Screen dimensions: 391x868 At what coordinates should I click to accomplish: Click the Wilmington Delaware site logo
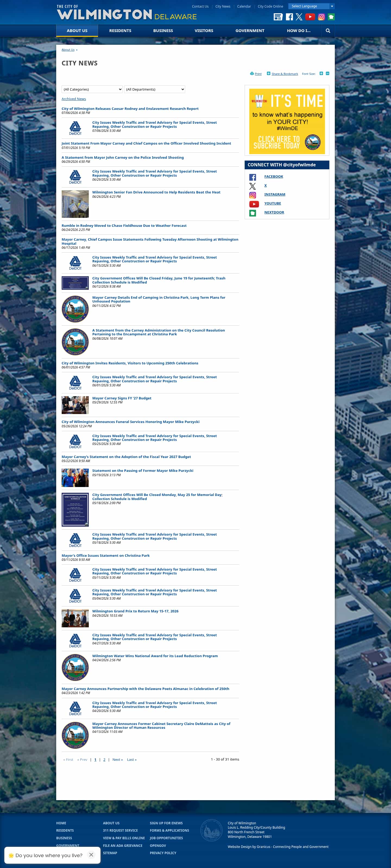(x=127, y=13)
